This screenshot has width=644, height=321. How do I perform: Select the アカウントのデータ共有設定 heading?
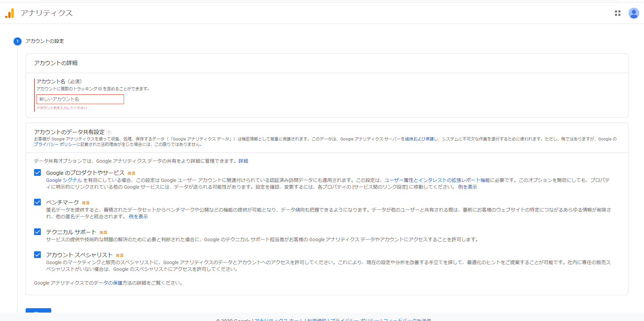69,132
